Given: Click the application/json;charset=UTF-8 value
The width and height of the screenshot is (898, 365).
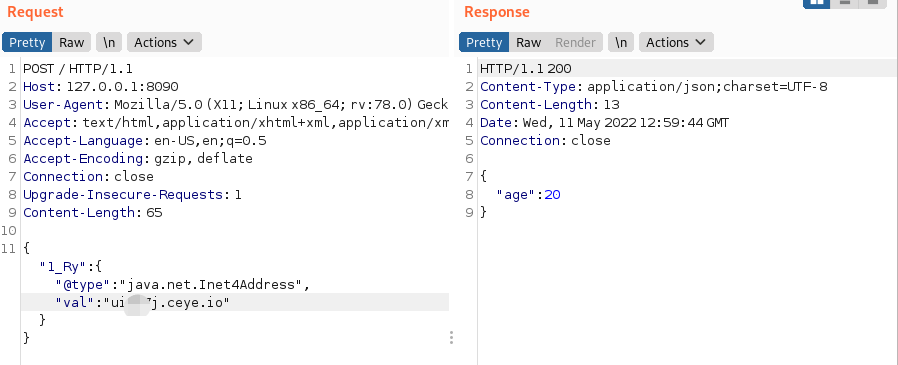Looking at the screenshot, I should pos(707,87).
